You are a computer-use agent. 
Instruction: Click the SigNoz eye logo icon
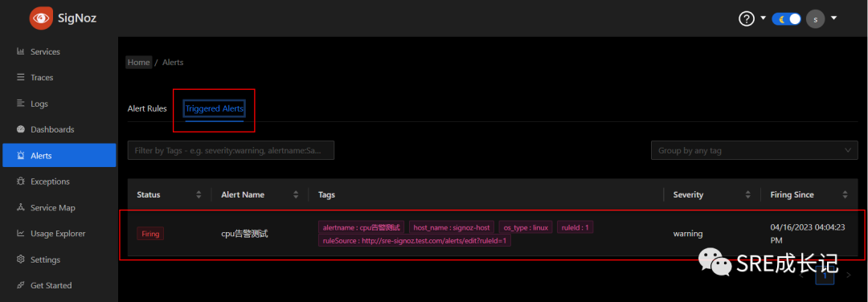(41, 18)
